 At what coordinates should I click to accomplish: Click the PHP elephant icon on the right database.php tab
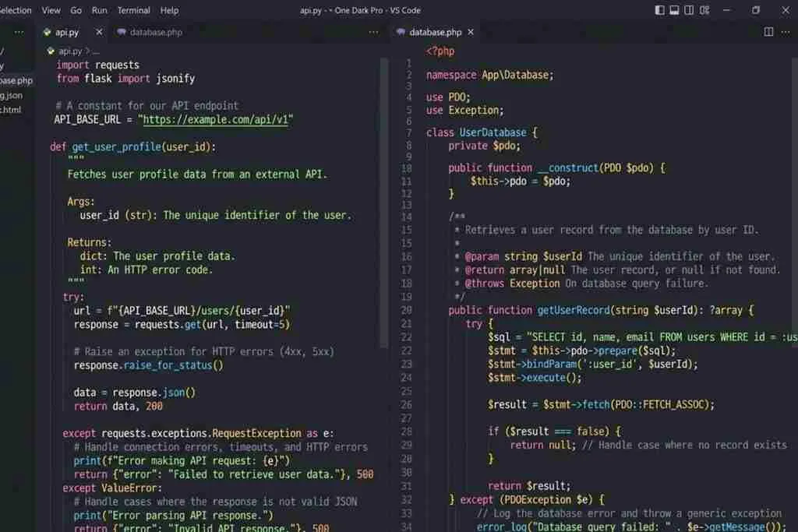401,32
